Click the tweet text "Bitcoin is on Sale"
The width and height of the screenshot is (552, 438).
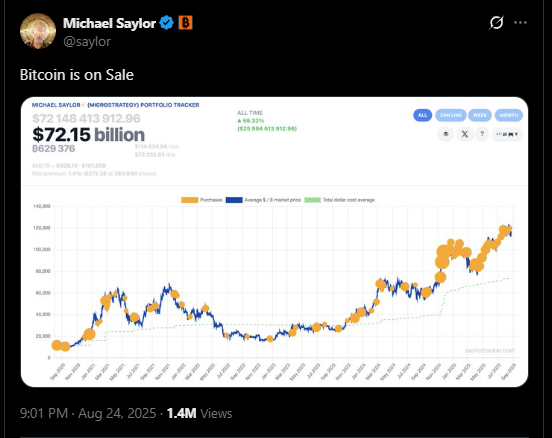point(77,75)
